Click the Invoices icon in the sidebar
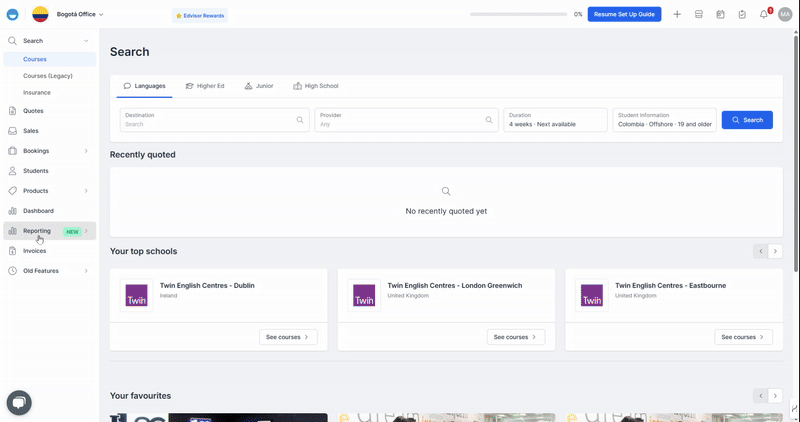Screen dimensions: 800x422 [x=12, y=251]
